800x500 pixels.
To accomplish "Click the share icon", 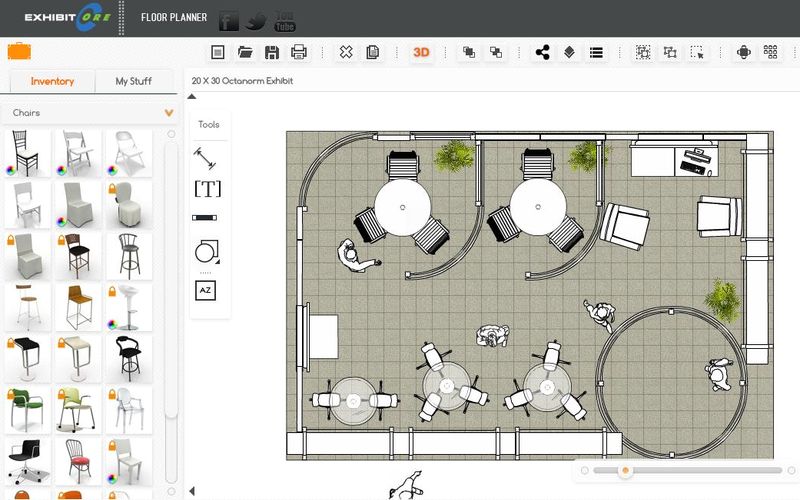I will coord(542,52).
